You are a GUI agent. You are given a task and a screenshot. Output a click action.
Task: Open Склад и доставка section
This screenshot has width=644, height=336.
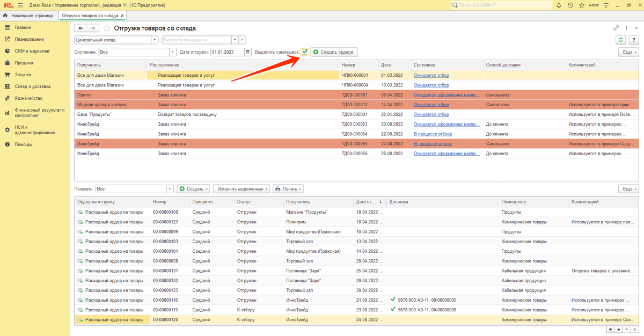coord(32,86)
